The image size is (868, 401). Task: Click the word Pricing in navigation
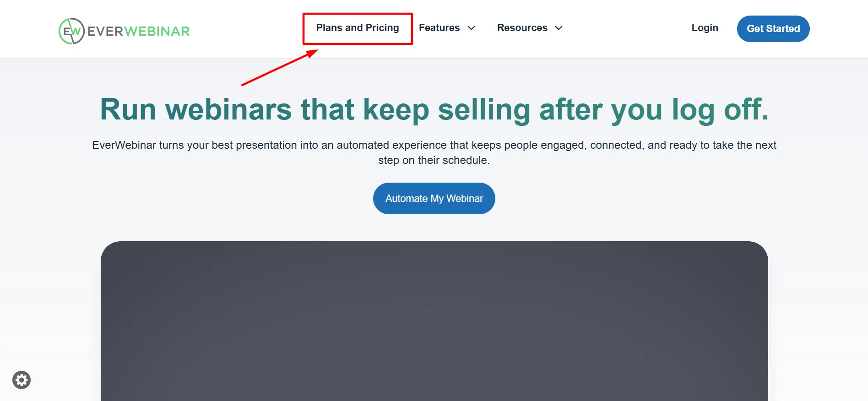click(x=382, y=28)
